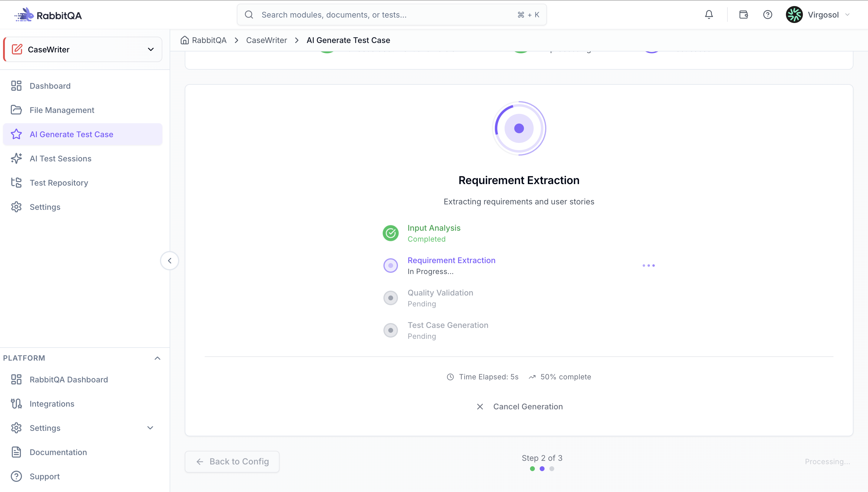Click the Test Repository tree icon
Screen dimensions: 868x492
tap(16, 183)
